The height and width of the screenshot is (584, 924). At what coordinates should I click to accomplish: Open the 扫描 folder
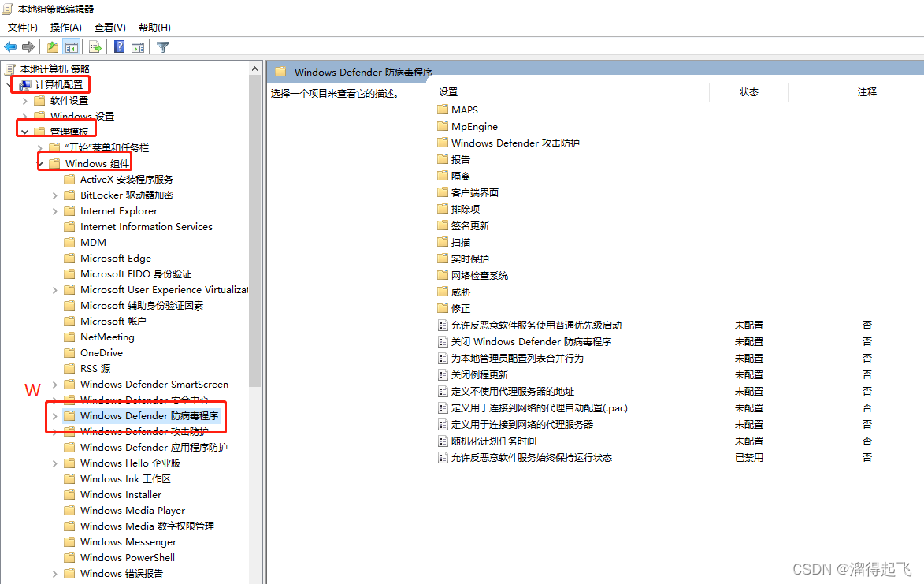click(454, 242)
